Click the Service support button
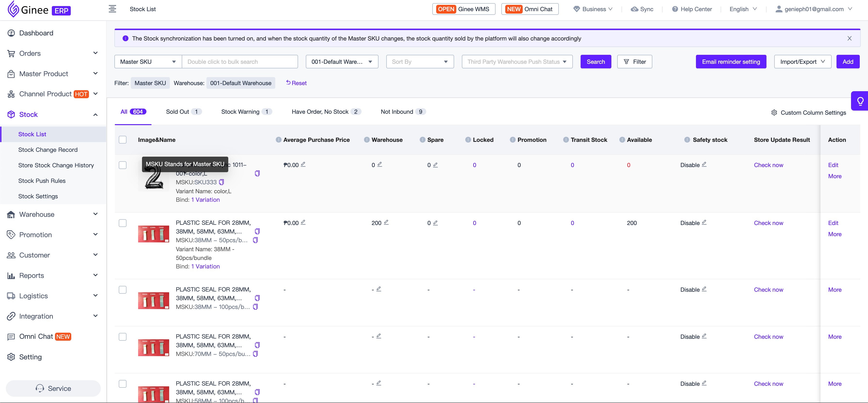 [x=53, y=388]
